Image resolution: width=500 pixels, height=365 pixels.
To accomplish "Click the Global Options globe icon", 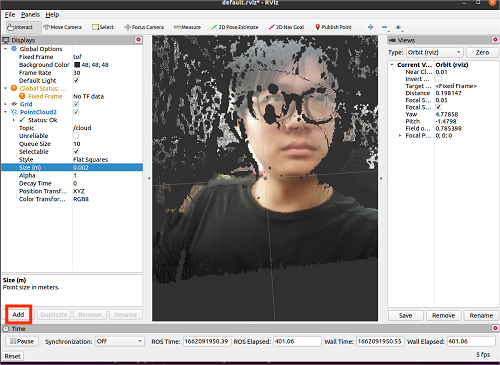I will [14, 49].
